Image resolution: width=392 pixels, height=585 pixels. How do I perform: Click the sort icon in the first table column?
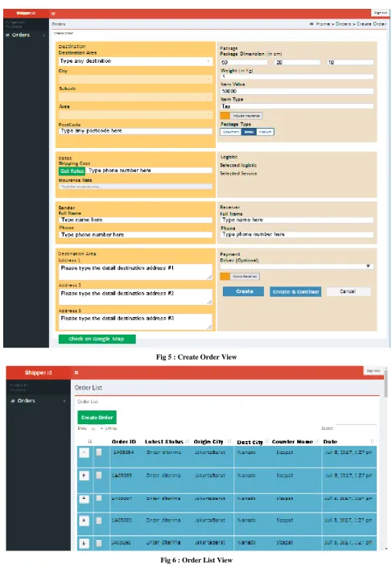[89, 441]
